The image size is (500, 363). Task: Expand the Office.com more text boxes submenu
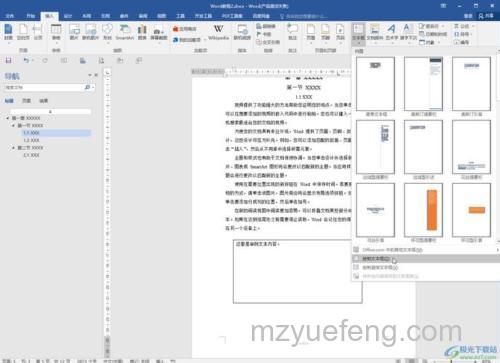(426, 250)
